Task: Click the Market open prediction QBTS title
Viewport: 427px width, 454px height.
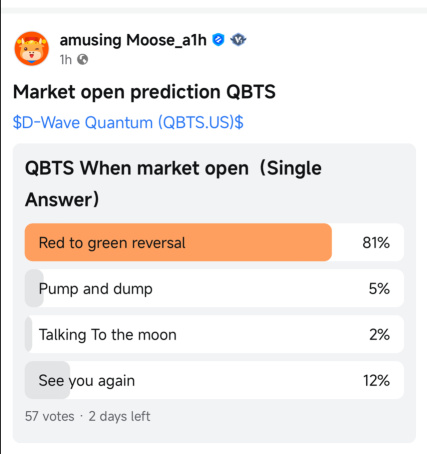Action: pyautogui.click(x=144, y=92)
